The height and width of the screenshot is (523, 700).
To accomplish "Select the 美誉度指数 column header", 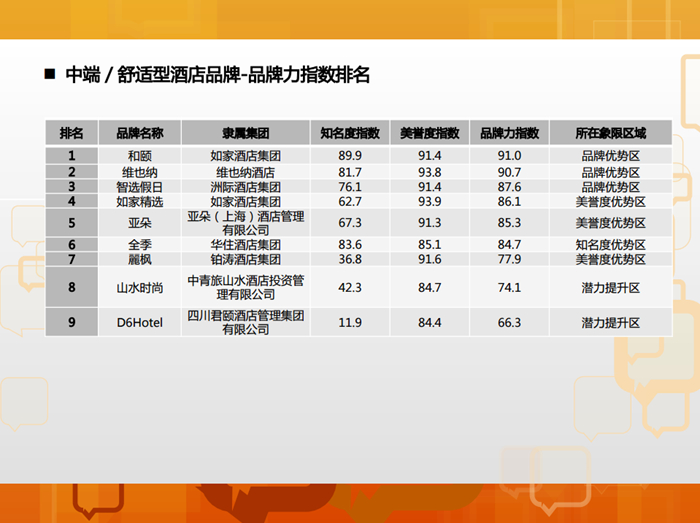I will pyautogui.click(x=429, y=133).
